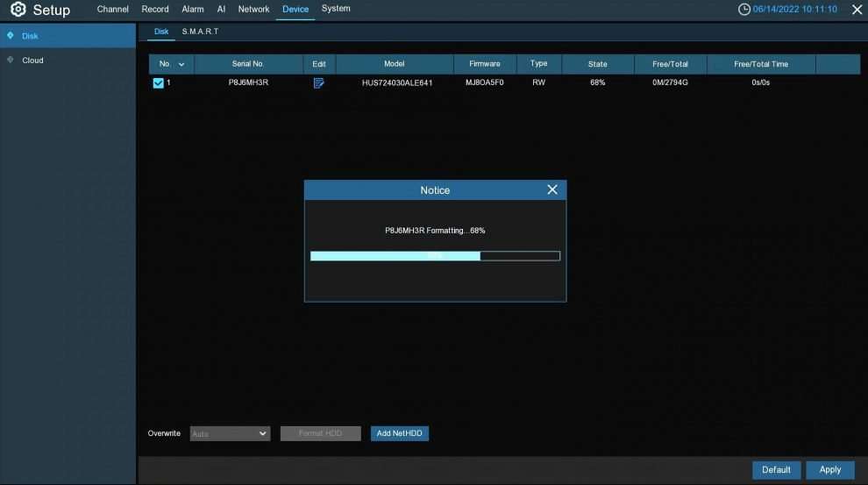Close the Setup window with top-right X
The height and width of the screenshot is (485, 868).
click(857, 10)
